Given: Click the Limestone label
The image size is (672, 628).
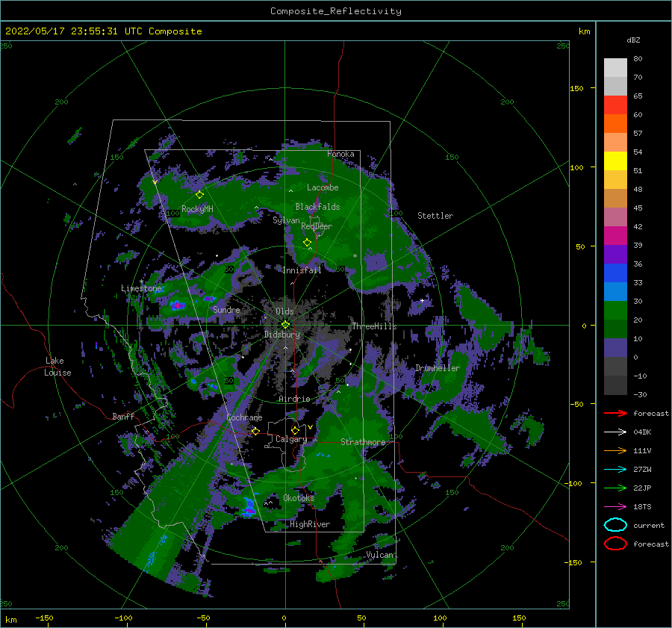Looking at the screenshot, I should [141, 288].
